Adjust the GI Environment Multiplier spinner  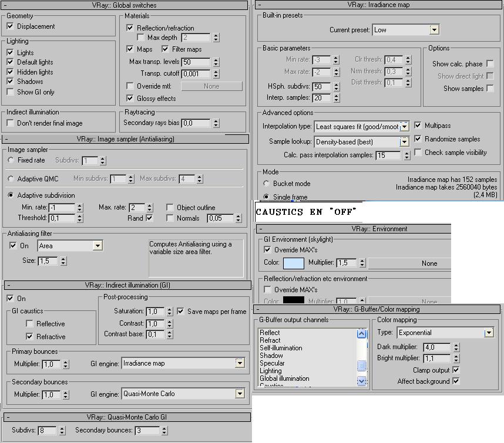362,263
